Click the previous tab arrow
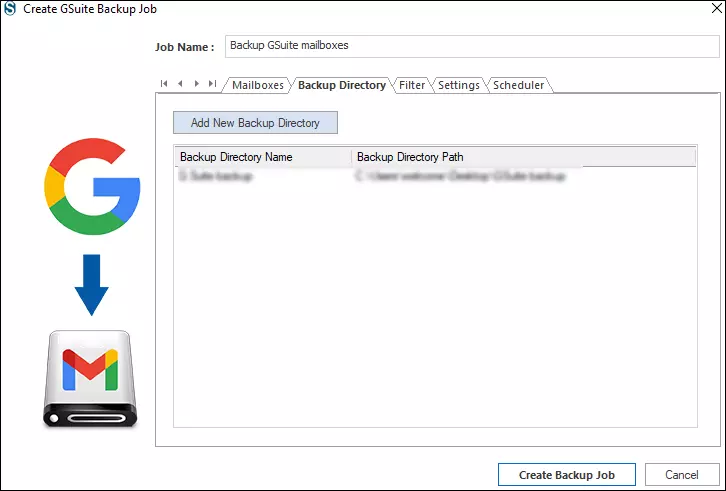This screenshot has width=726, height=491. point(180,84)
